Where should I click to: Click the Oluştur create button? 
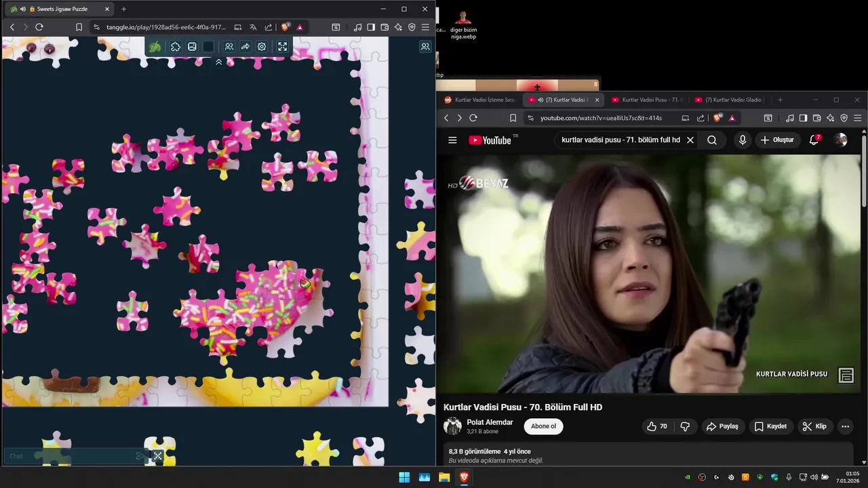pyautogui.click(x=777, y=140)
